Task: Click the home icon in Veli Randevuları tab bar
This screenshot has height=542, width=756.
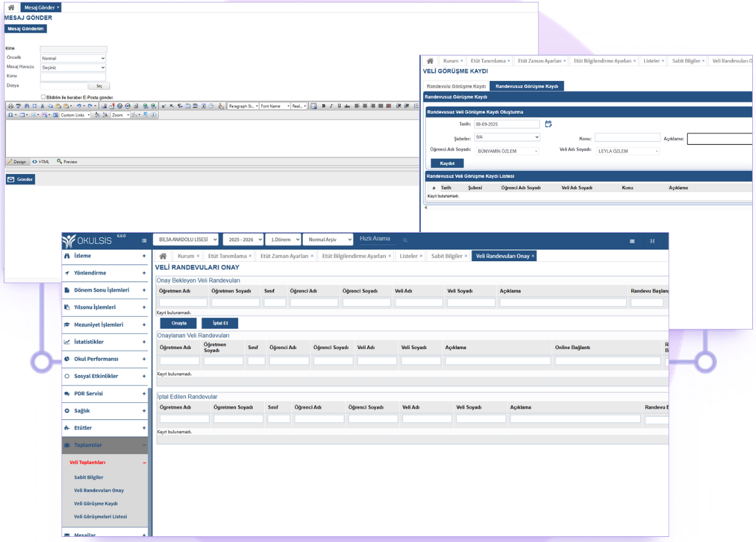Action: coord(162,256)
